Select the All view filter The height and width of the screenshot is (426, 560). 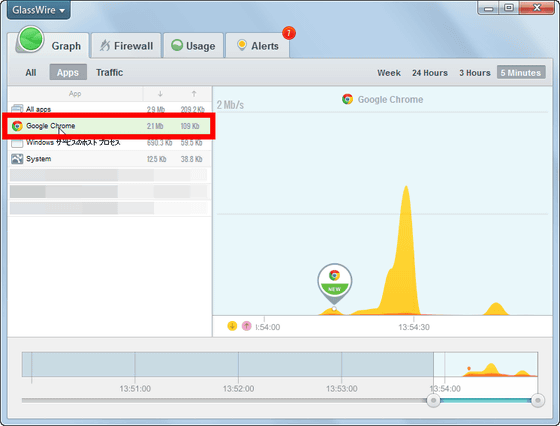click(31, 72)
